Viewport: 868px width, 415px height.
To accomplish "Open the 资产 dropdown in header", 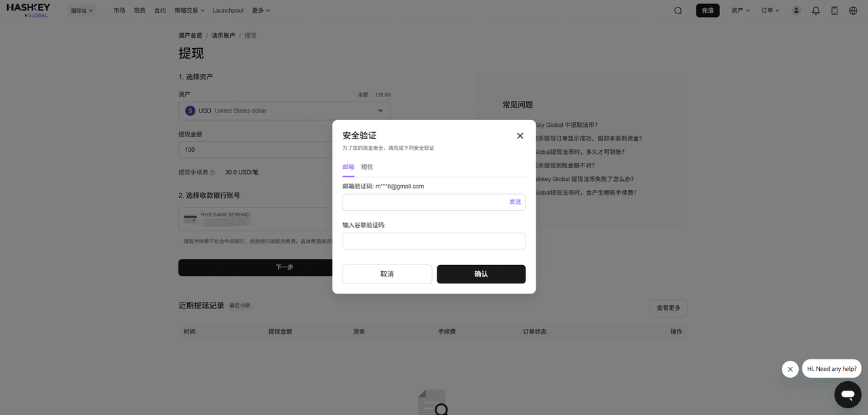I will (740, 11).
